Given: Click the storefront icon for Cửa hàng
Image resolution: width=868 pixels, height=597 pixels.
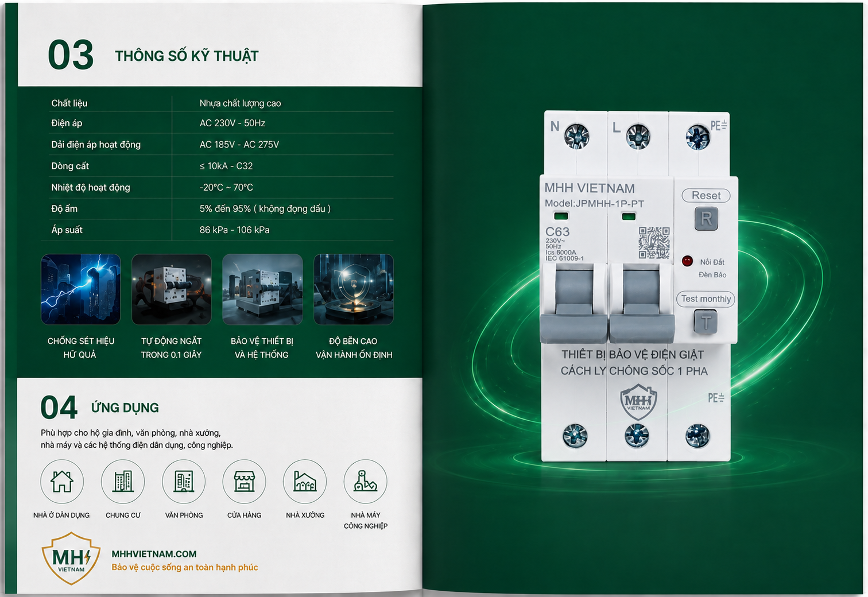Looking at the screenshot, I should 245,481.
